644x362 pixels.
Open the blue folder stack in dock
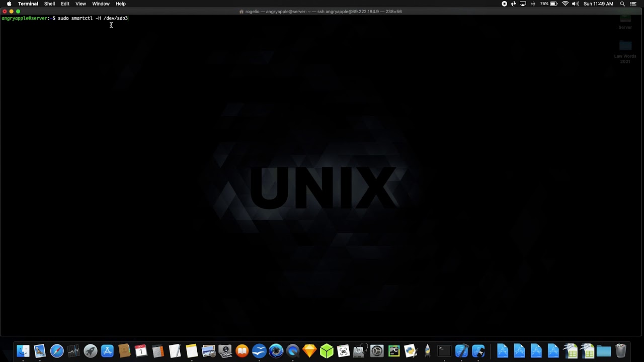point(604,350)
